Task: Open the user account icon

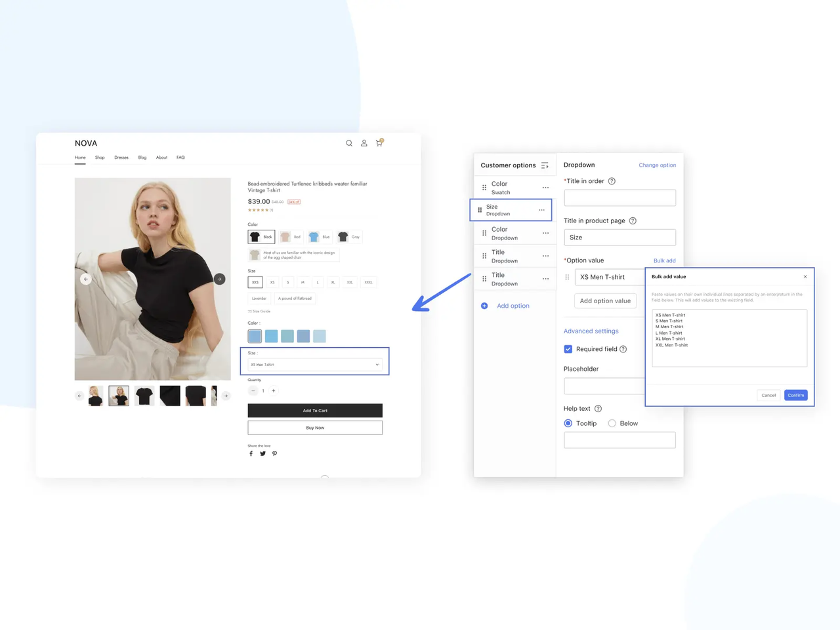Action: tap(364, 143)
